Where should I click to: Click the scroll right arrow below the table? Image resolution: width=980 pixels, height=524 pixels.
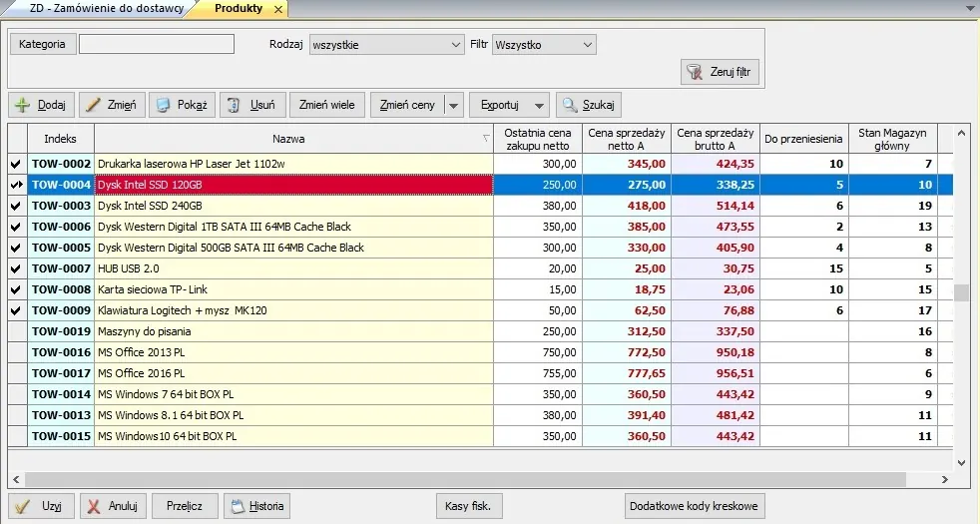pyautogui.click(x=944, y=480)
